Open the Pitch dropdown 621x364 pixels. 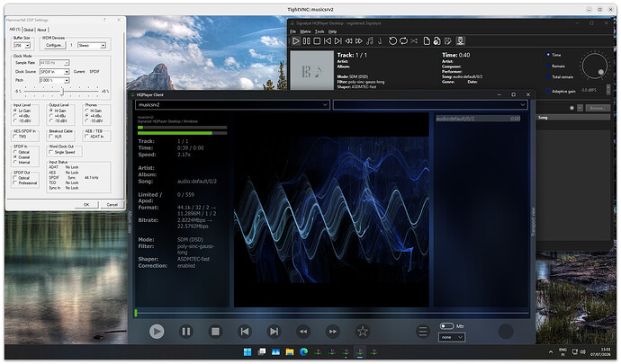tap(55, 80)
